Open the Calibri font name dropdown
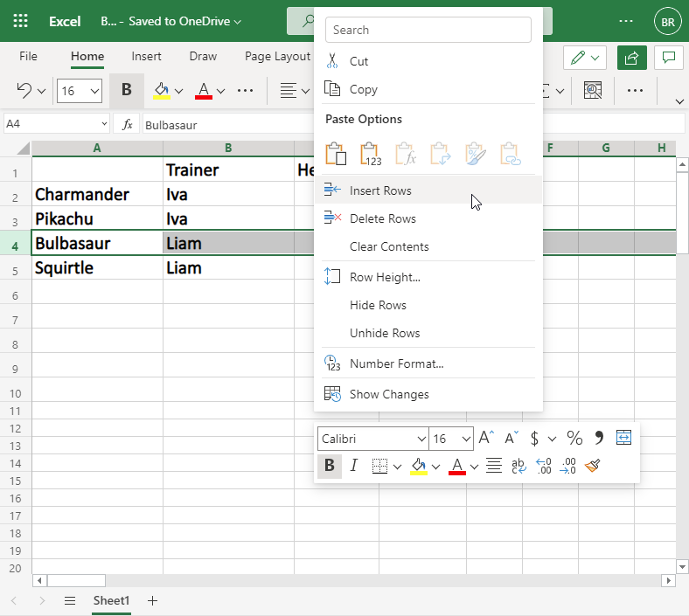The image size is (689, 616). pyautogui.click(x=421, y=439)
